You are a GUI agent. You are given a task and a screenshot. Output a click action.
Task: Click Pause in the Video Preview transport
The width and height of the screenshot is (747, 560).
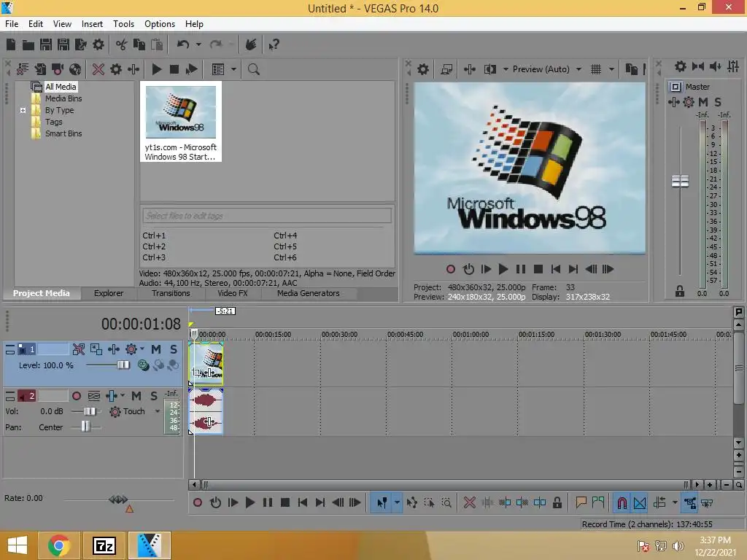(521, 269)
